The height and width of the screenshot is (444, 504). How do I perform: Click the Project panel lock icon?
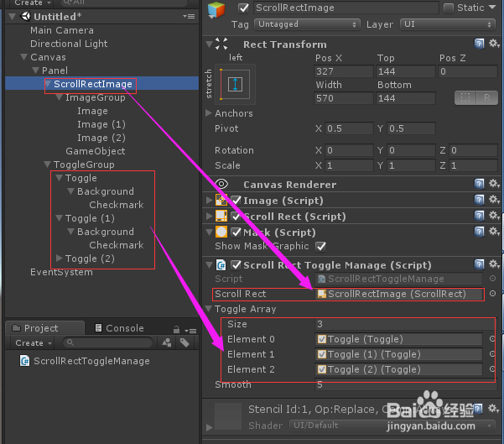[x=176, y=330]
